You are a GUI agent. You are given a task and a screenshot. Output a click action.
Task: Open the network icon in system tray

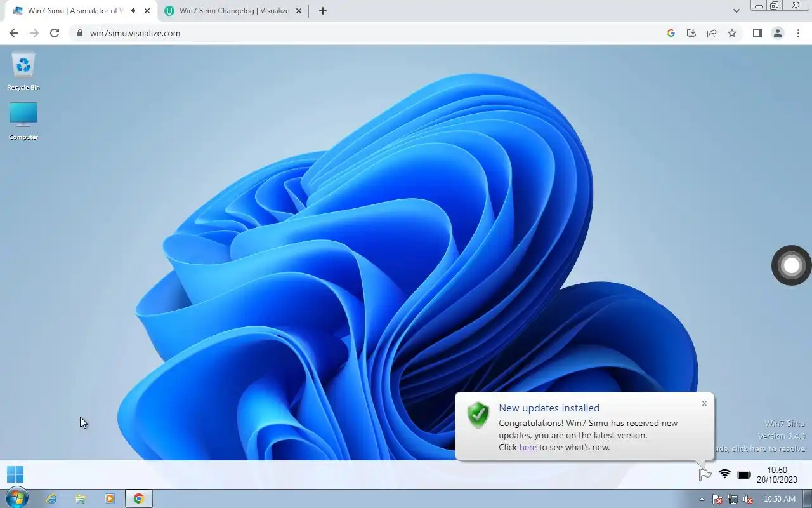click(x=733, y=499)
